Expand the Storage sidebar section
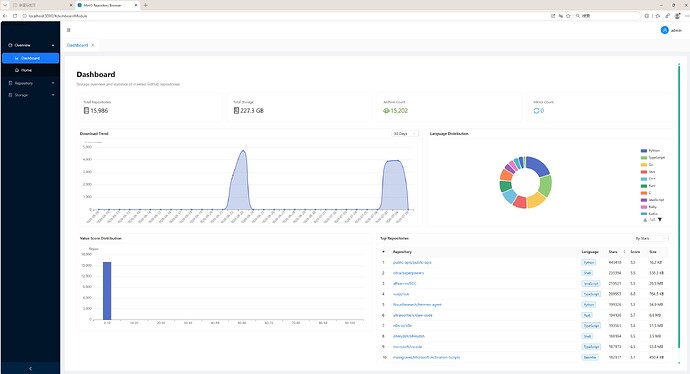 pyautogui.click(x=31, y=95)
